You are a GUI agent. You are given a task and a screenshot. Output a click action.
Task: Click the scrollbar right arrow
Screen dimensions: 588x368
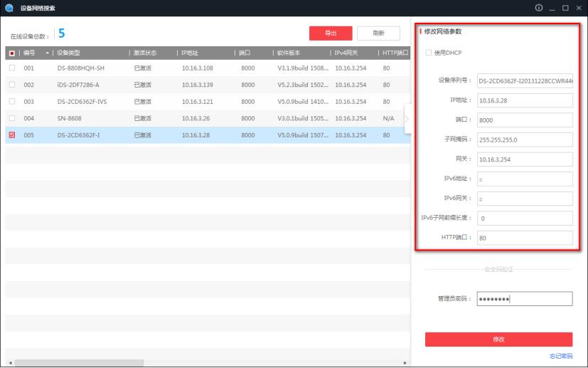pos(406,362)
